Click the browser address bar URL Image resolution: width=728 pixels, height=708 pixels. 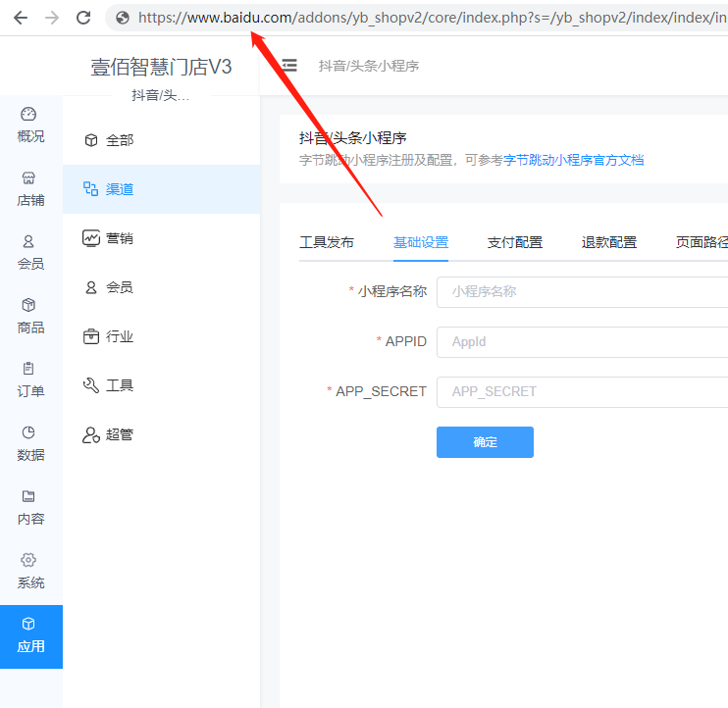coord(432,18)
